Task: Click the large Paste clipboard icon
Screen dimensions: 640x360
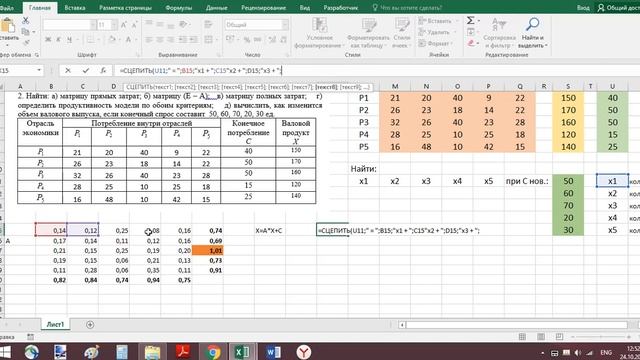Action: 8,25
